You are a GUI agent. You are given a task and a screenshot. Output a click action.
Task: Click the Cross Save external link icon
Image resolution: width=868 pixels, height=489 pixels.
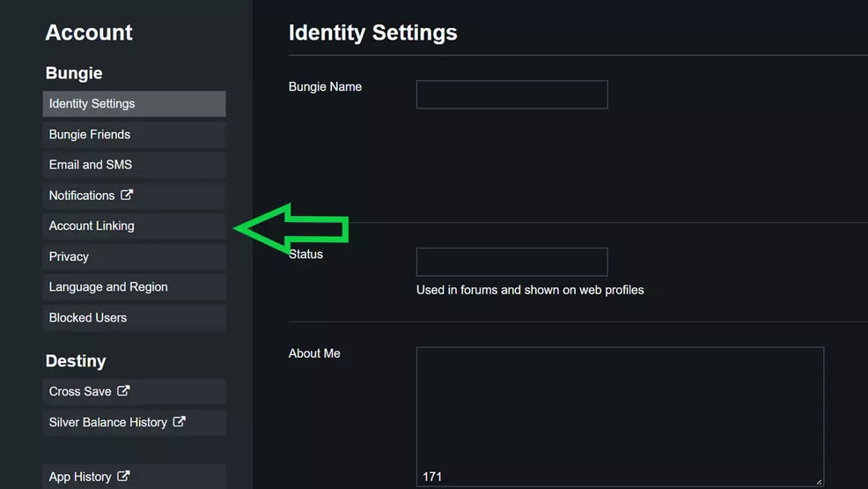coord(123,390)
